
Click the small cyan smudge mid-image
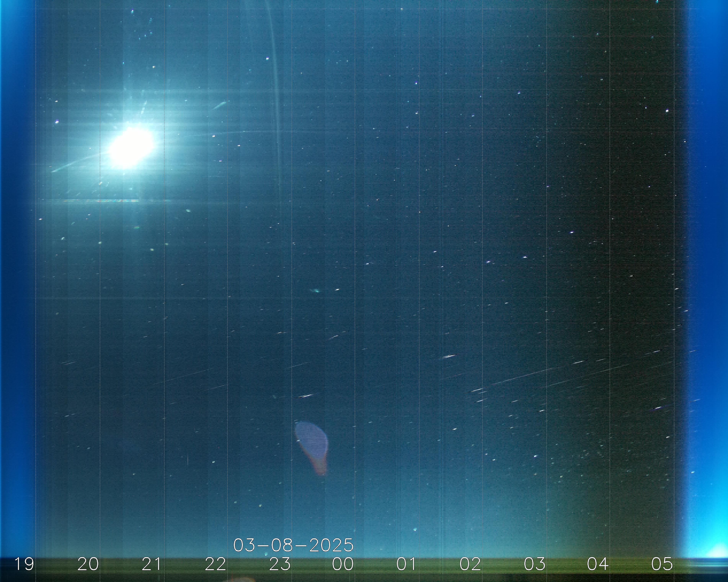(x=316, y=290)
